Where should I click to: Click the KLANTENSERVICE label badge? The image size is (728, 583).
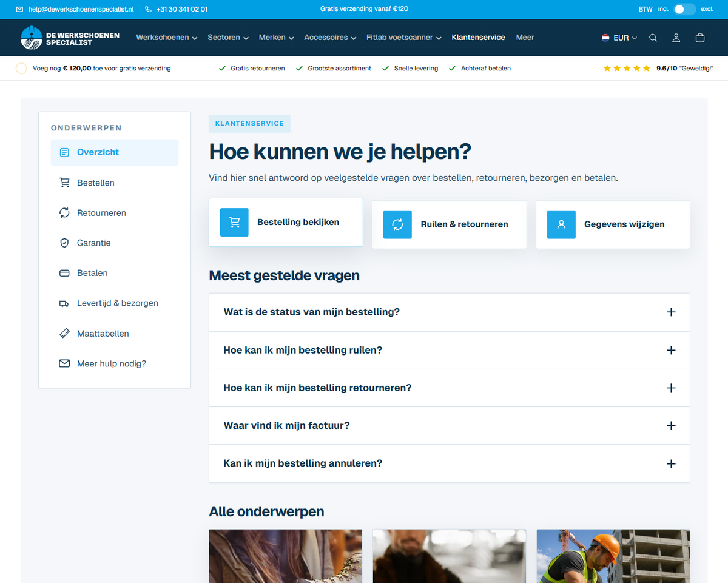pos(249,124)
